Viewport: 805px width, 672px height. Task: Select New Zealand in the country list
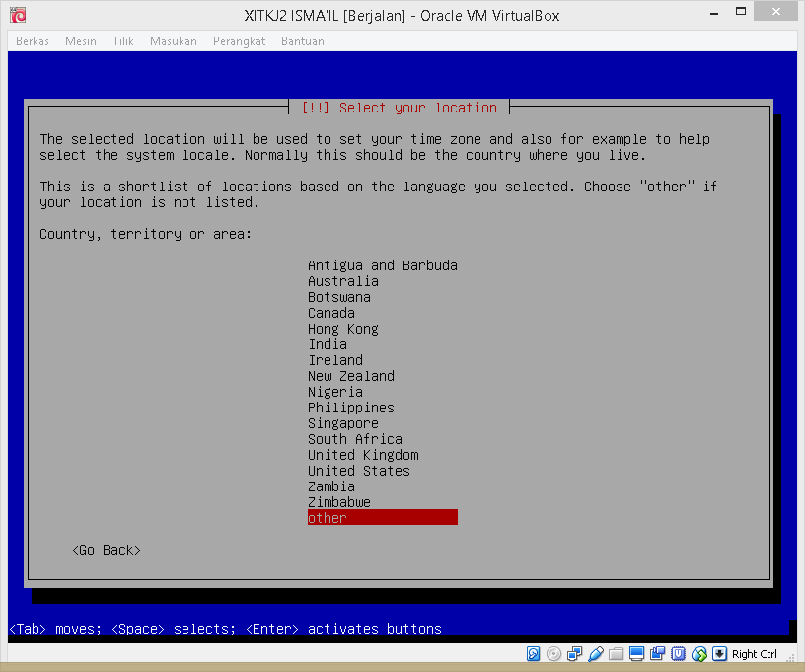383,376
